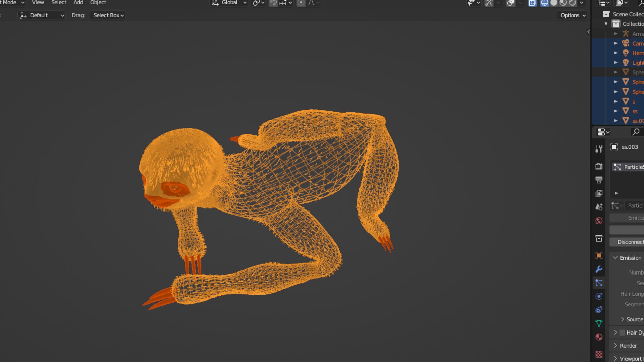Toggle proportional editing in header
This screenshot has width=644, height=362.
pyautogui.click(x=301, y=3)
